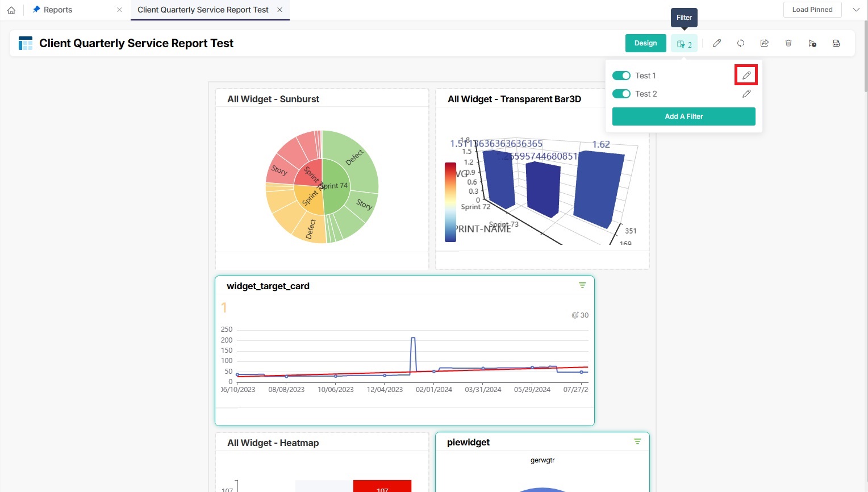868x492 pixels.
Task: Expand the top-right chevron dropdown
Action: click(x=856, y=10)
